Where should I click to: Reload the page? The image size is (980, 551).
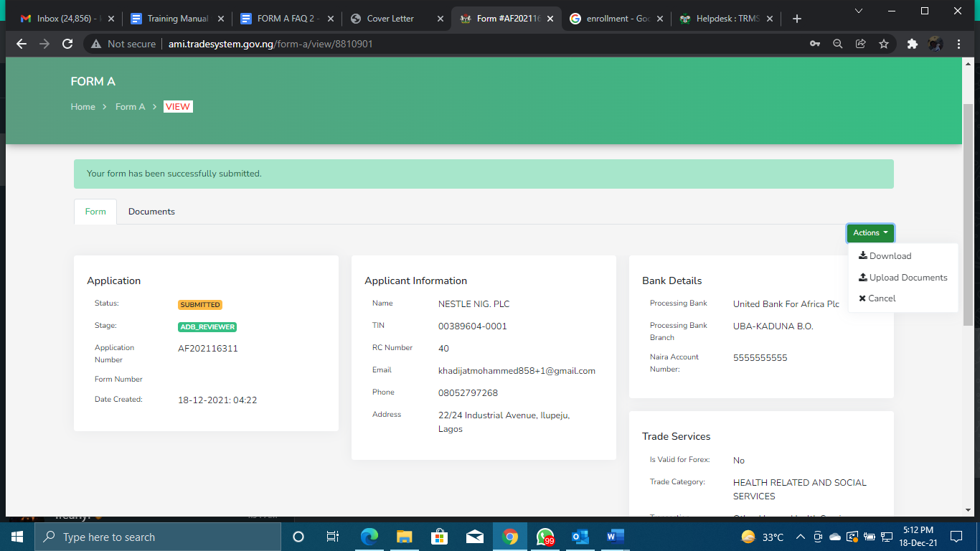[67, 44]
